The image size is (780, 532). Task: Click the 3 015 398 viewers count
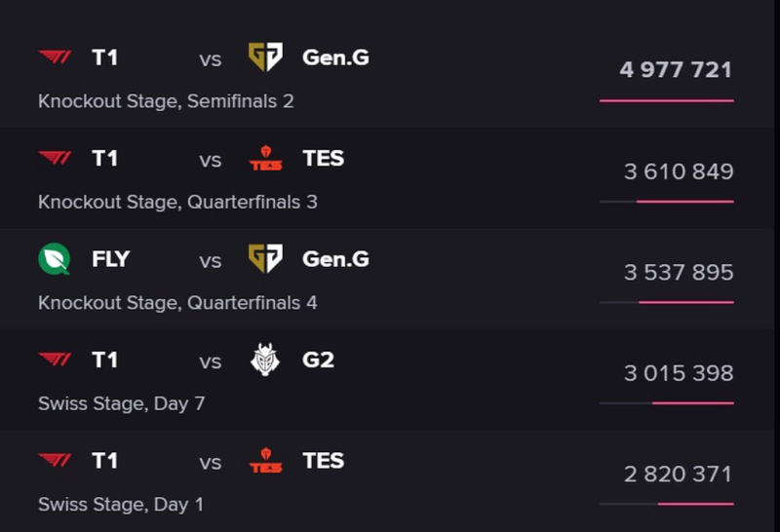click(679, 373)
